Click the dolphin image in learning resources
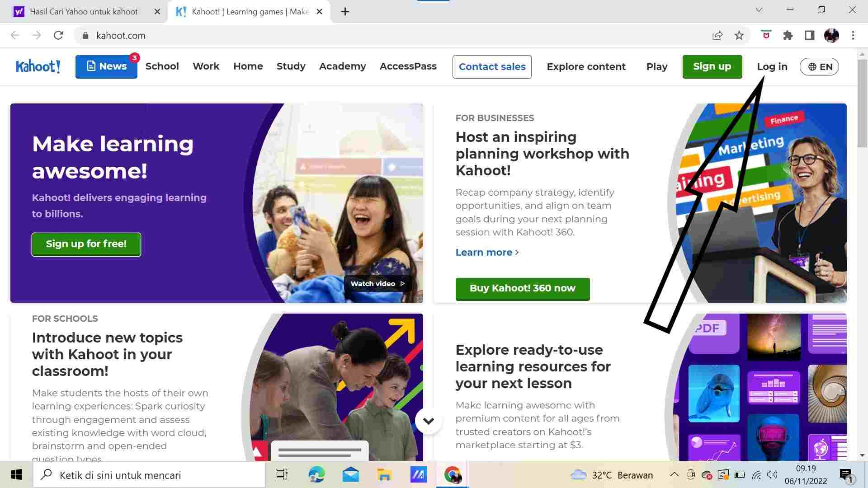Screen dimensions: 868x488 [x=714, y=394]
